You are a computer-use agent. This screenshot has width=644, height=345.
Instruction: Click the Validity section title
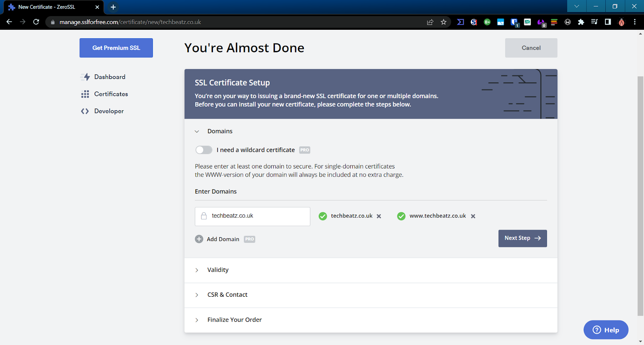(x=218, y=270)
